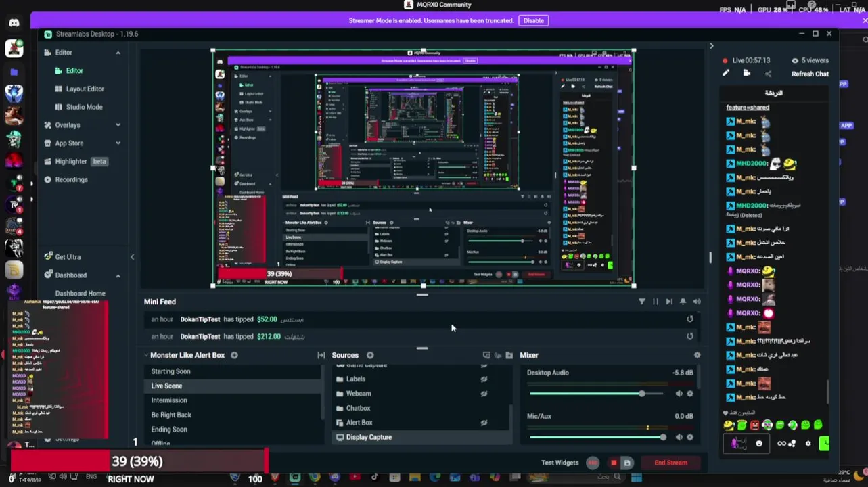
Task: Adjust the Mic/Aux volume slider
Action: (x=596, y=437)
